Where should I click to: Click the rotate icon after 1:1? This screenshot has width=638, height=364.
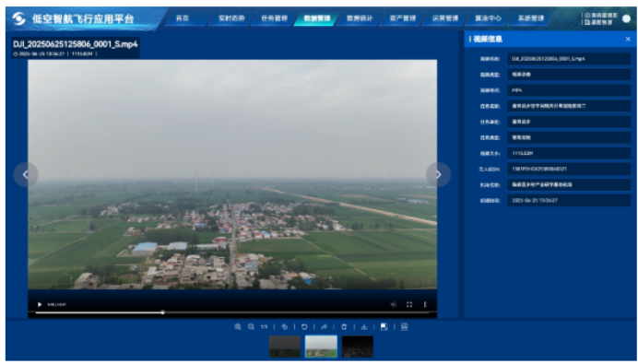[x=284, y=326]
